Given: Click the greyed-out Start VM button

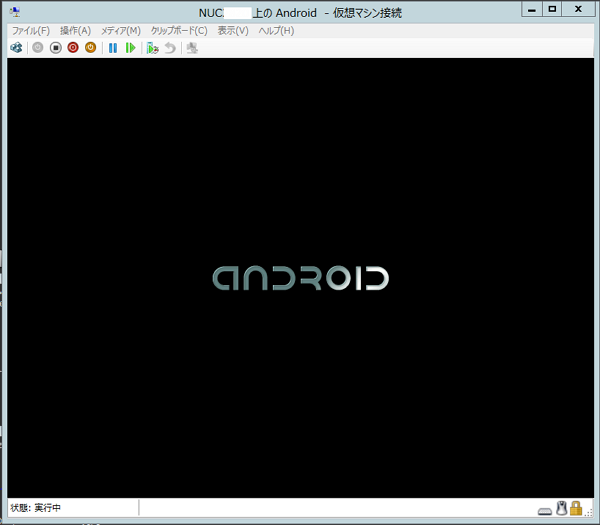Looking at the screenshot, I should (38, 48).
